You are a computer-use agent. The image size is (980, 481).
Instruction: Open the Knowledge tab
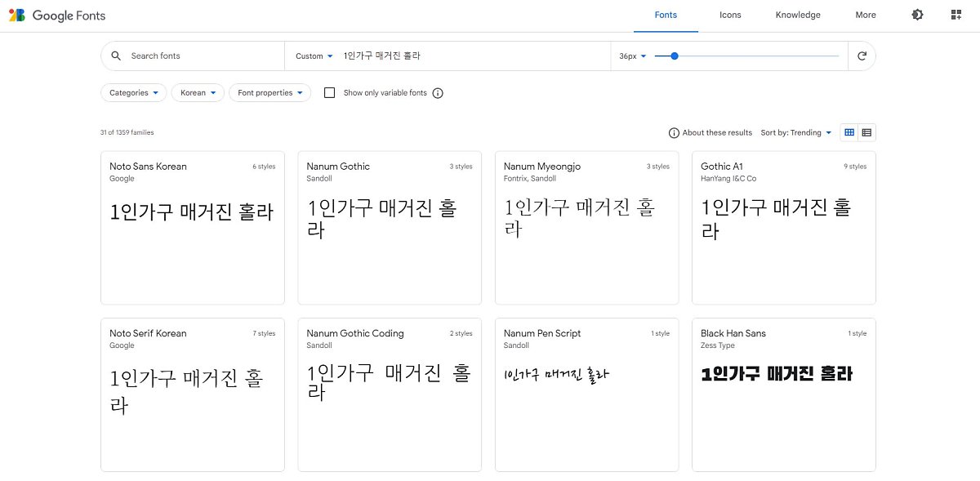[798, 15]
